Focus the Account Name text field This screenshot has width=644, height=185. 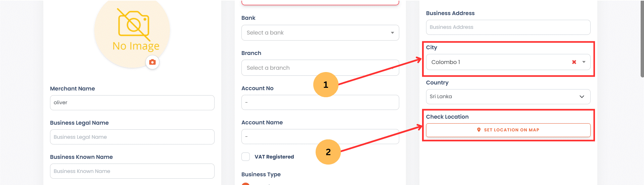click(x=320, y=136)
